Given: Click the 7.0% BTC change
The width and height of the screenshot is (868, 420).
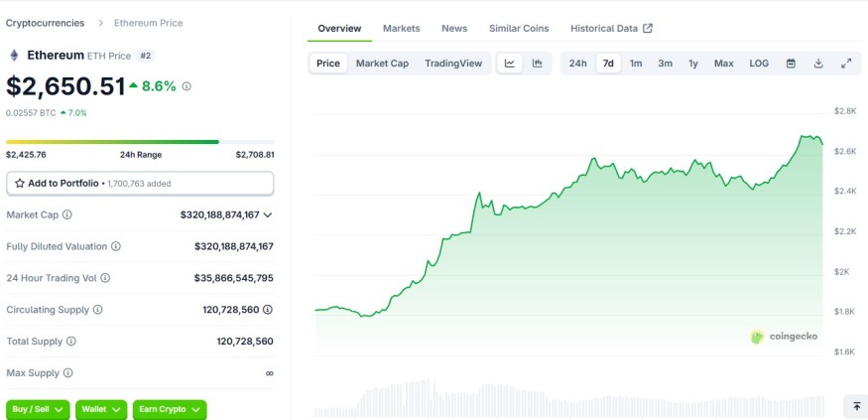Looking at the screenshot, I should click(73, 113).
